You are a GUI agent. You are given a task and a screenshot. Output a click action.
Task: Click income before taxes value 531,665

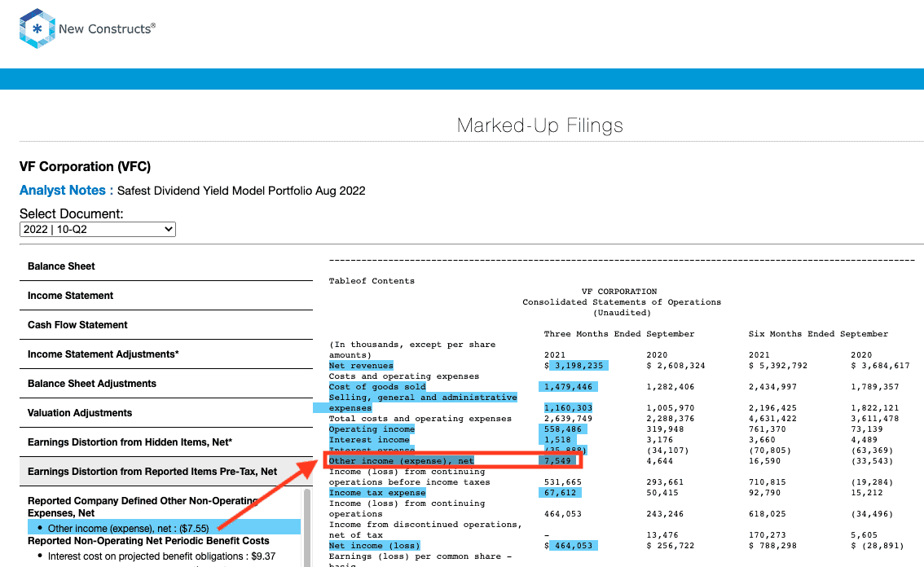pos(563,482)
